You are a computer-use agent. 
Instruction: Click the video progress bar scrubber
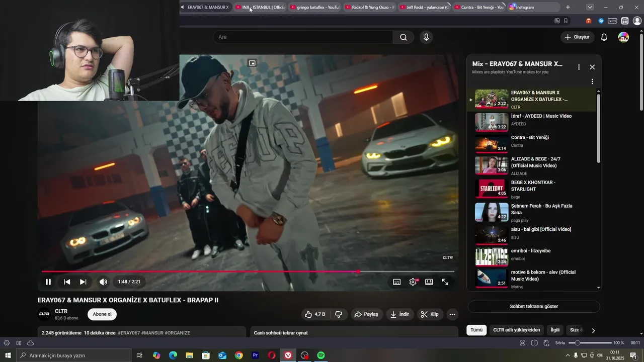(358, 271)
